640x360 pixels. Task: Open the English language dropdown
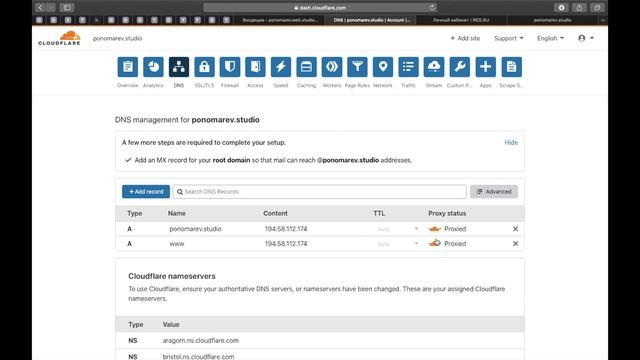550,38
